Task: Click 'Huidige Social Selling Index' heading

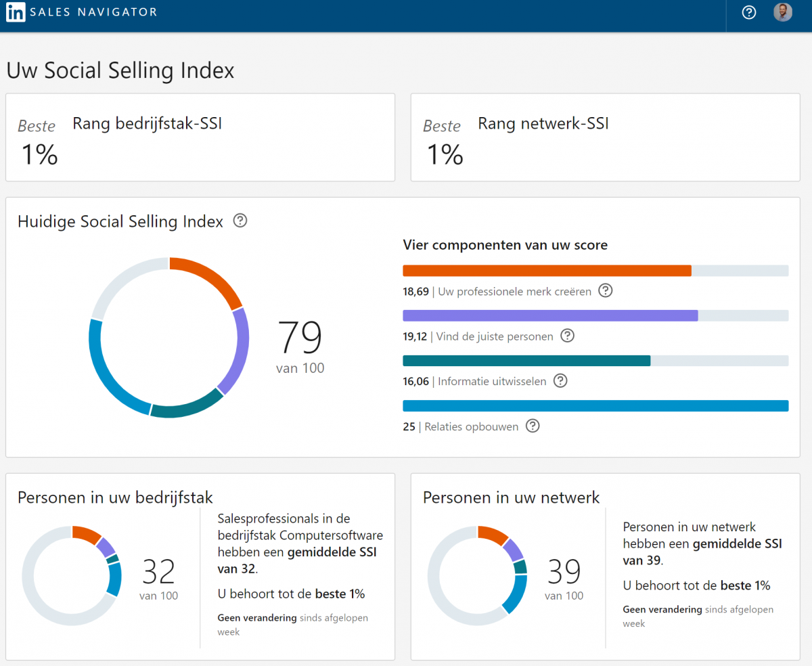Action: [120, 221]
